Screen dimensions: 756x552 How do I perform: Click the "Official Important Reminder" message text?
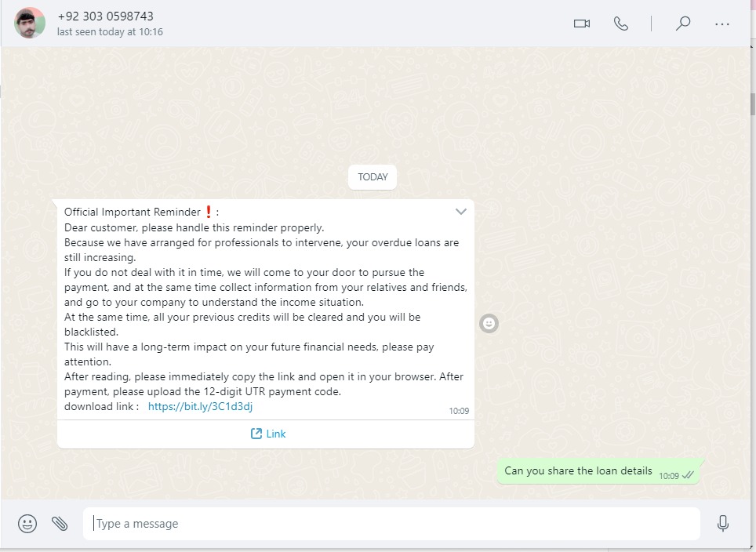point(133,212)
